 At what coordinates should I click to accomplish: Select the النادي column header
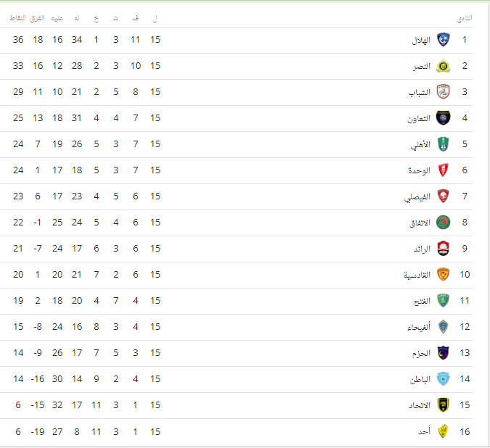pos(465,18)
